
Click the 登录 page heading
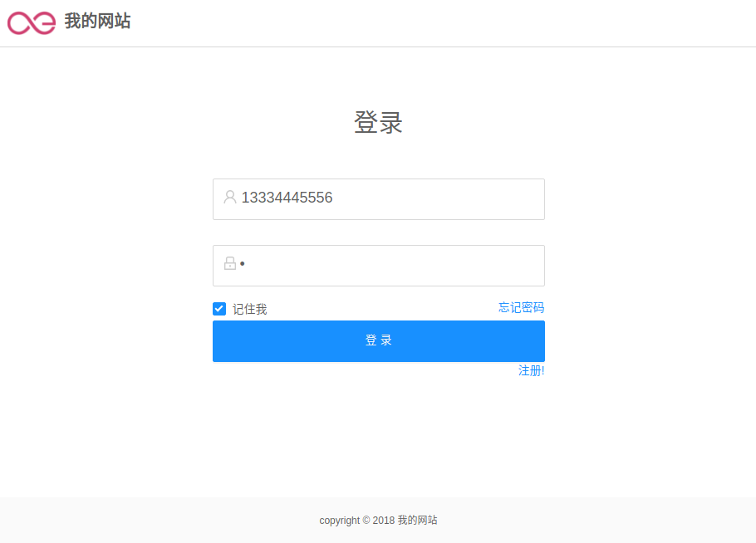pyautogui.click(x=379, y=122)
